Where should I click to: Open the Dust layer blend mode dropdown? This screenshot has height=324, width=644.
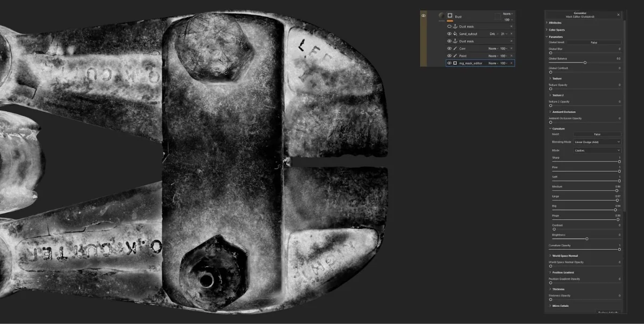pyautogui.click(x=508, y=14)
